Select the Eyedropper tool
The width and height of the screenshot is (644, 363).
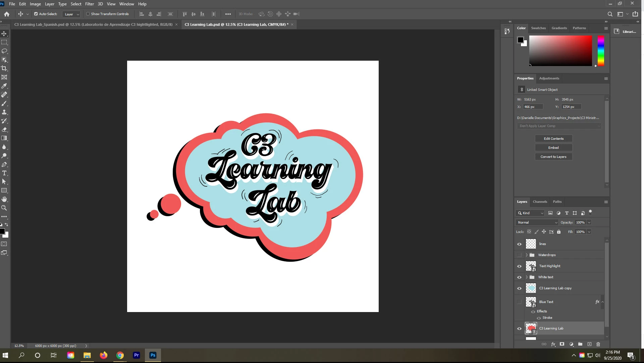[x=4, y=86]
